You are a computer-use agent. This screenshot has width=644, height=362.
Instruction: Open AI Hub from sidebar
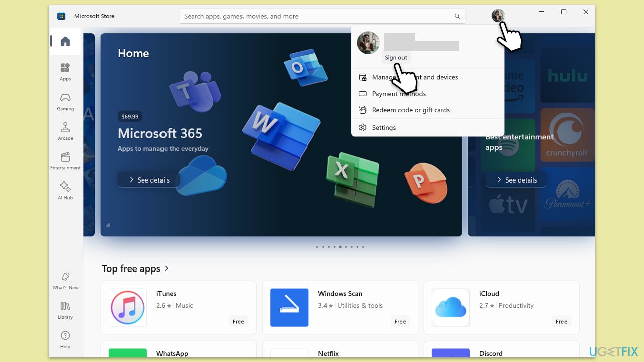tap(65, 191)
